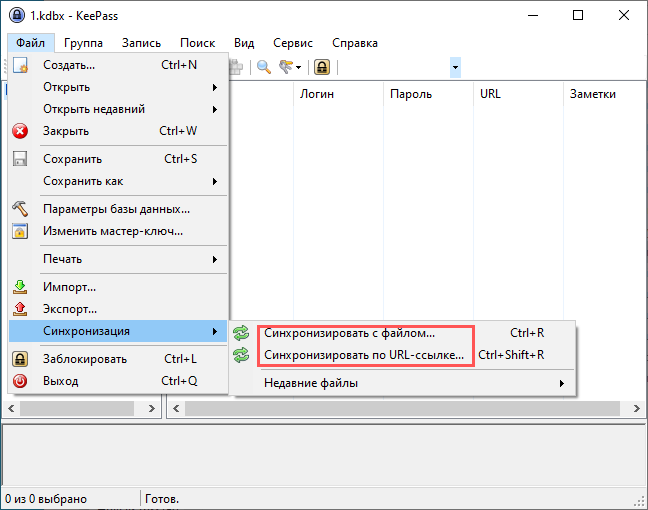
Task: Click the Create new database icon
Action: point(20,65)
